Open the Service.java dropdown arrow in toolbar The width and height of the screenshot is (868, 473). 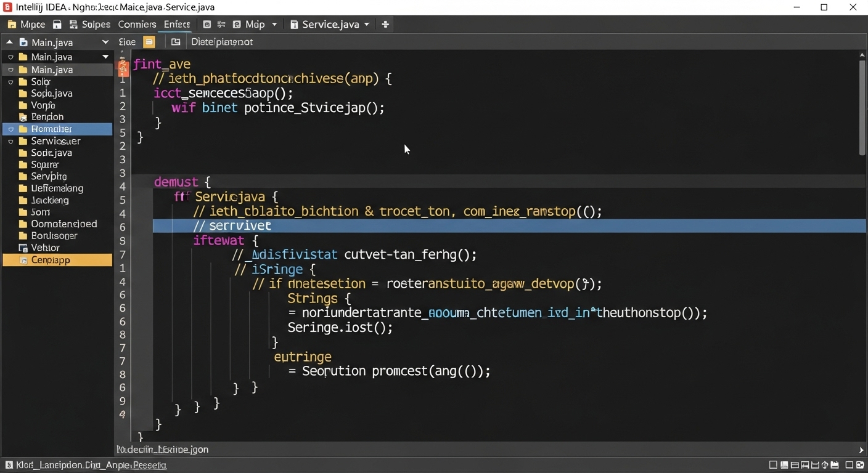(x=367, y=25)
